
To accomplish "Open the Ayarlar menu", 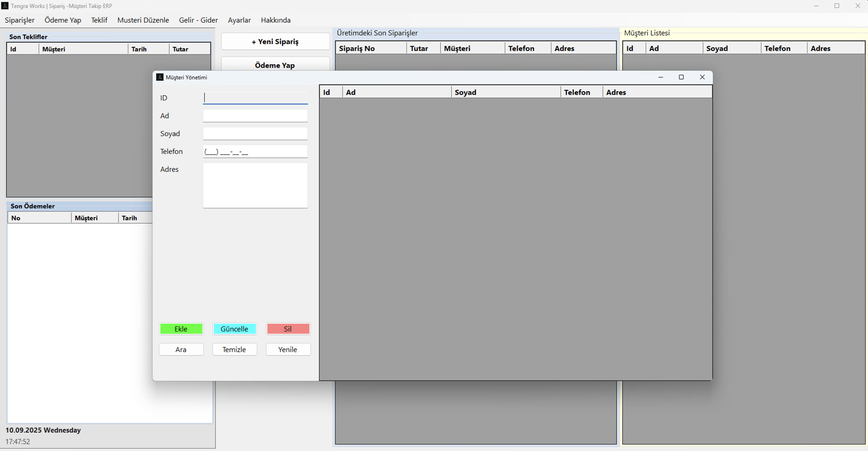I will click(239, 20).
